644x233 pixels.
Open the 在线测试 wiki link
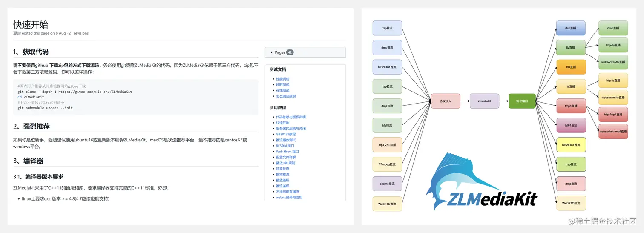(x=282, y=90)
